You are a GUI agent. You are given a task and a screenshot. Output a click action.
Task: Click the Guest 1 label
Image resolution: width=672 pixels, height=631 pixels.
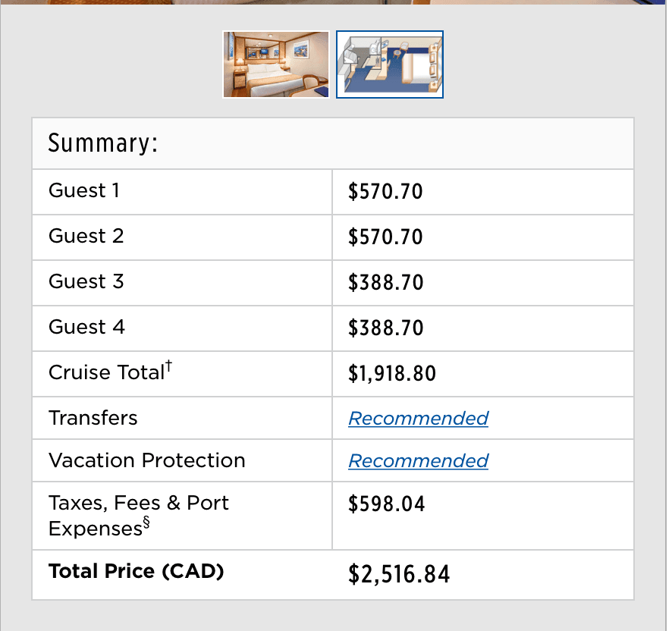click(x=84, y=191)
